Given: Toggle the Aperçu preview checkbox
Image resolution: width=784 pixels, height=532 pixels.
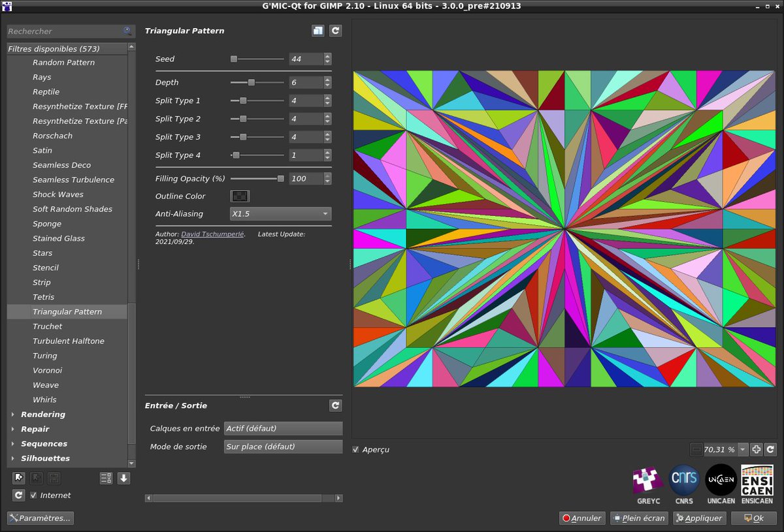Looking at the screenshot, I should click(x=355, y=449).
